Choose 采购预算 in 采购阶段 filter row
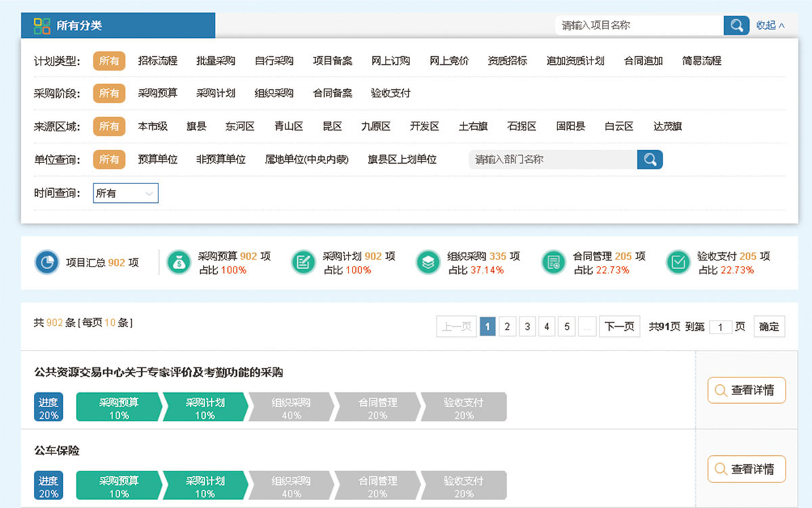The height and width of the screenshot is (508, 812). point(158,93)
